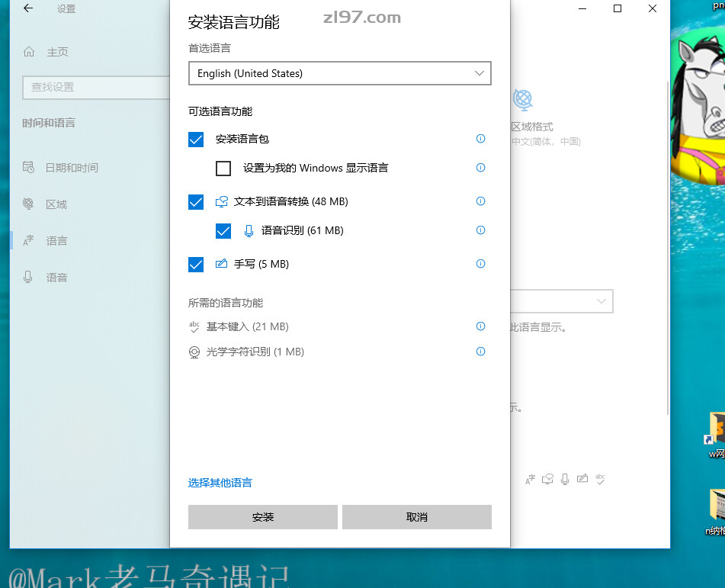Select the 基本键入 (21 MB) label

pos(247,326)
